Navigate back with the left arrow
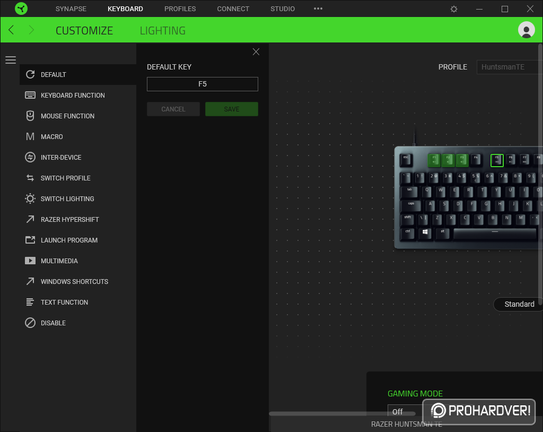Image resolution: width=543 pixels, height=432 pixels. point(11,30)
